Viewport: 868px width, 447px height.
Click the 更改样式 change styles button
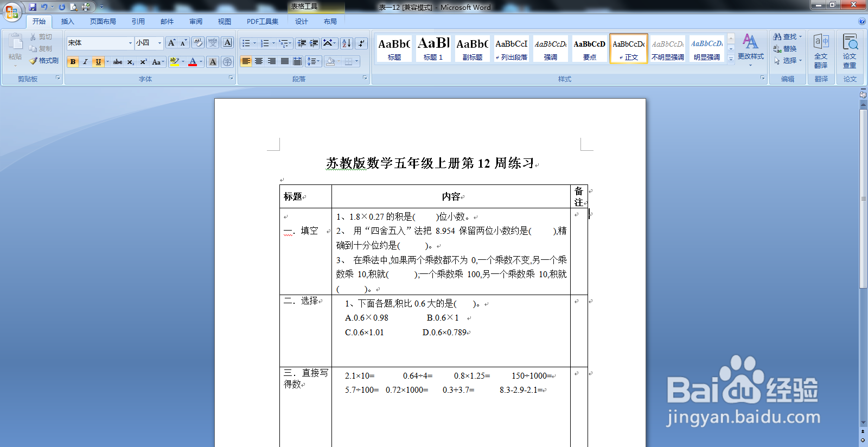750,50
